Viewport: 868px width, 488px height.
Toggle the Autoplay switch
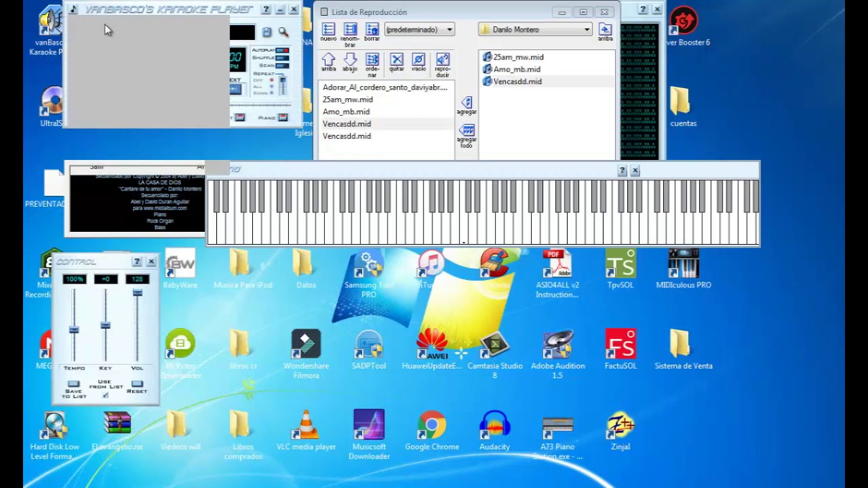pos(282,50)
